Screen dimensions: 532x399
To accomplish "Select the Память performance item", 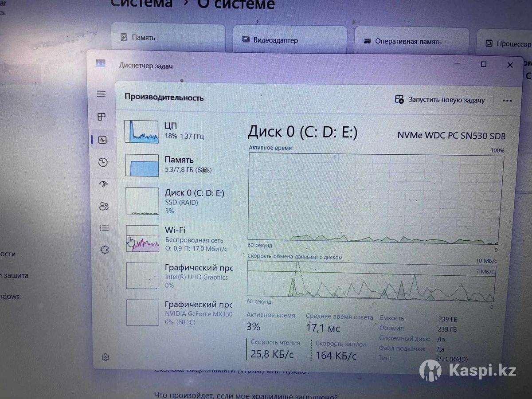I will tap(177, 164).
